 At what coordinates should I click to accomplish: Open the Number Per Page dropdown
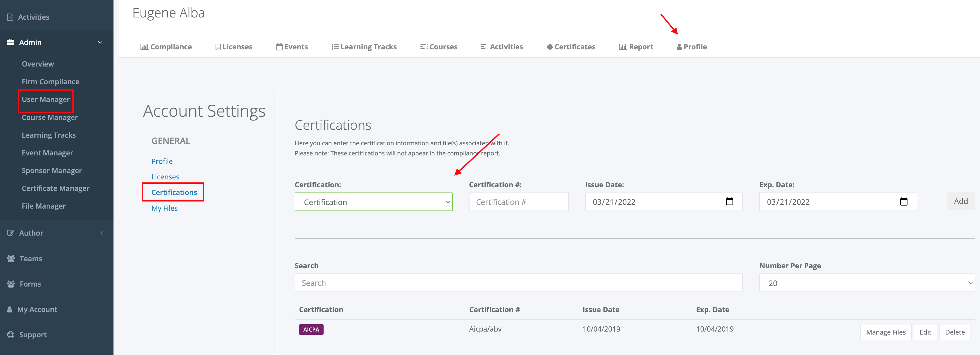point(867,283)
